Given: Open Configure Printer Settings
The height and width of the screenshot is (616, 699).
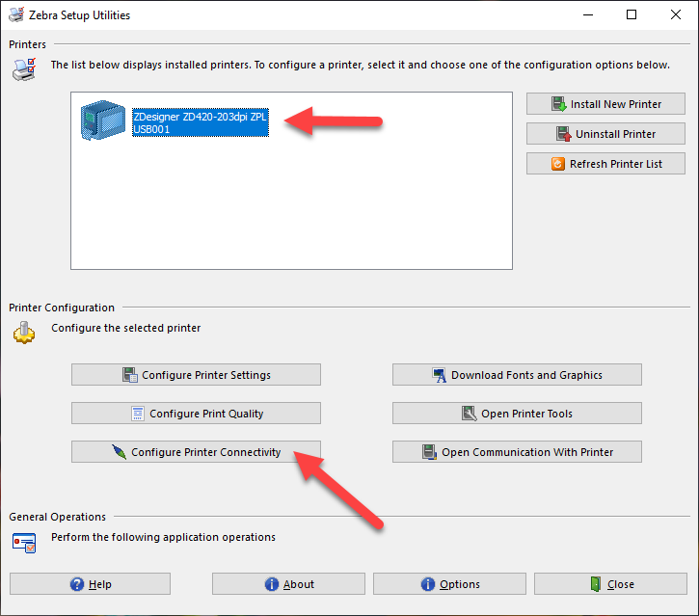Looking at the screenshot, I should click(x=196, y=375).
